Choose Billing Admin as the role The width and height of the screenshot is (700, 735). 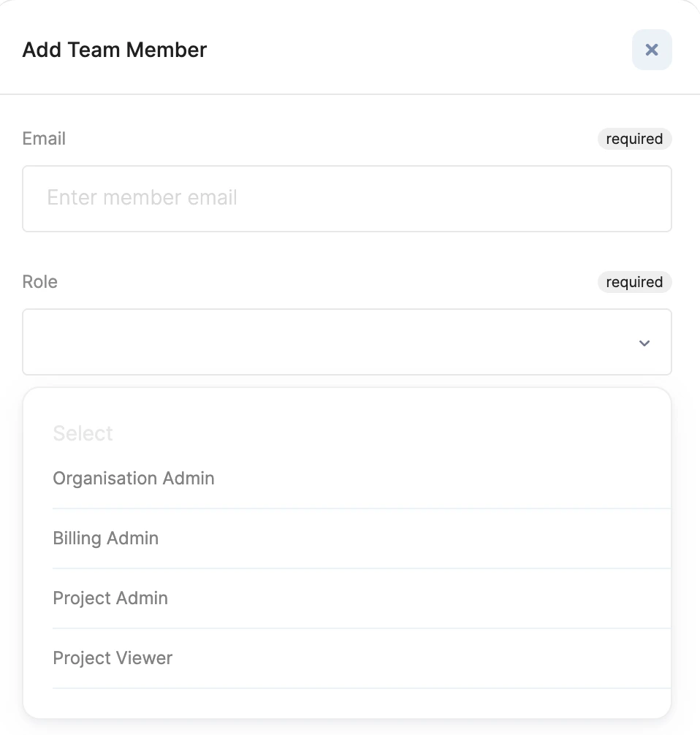[x=105, y=538]
